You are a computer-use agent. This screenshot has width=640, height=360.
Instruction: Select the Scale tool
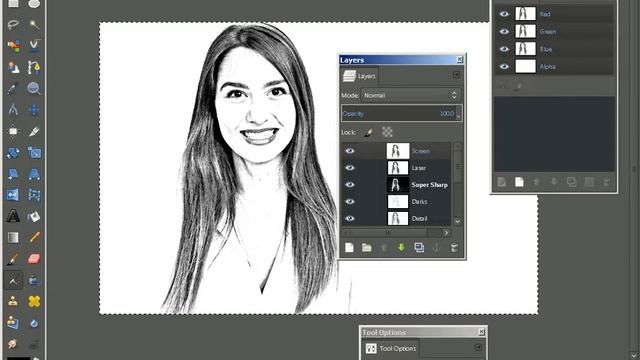pyautogui.click(x=34, y=153)
